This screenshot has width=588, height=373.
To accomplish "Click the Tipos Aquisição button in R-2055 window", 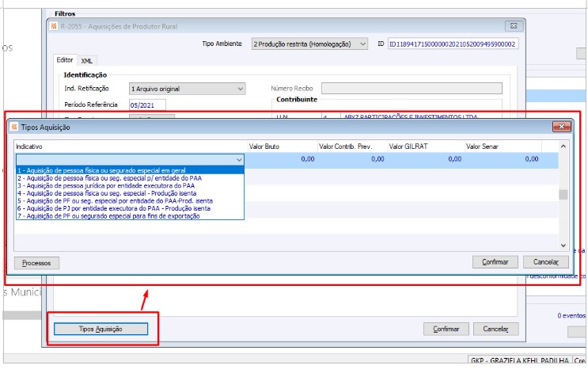I will pyautogui.click(x=101, y=329).
